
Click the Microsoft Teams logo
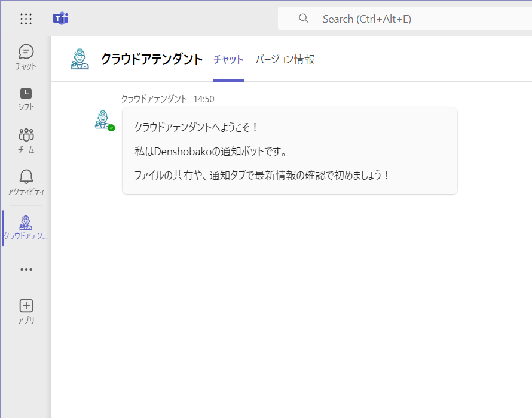click(61, 19)
